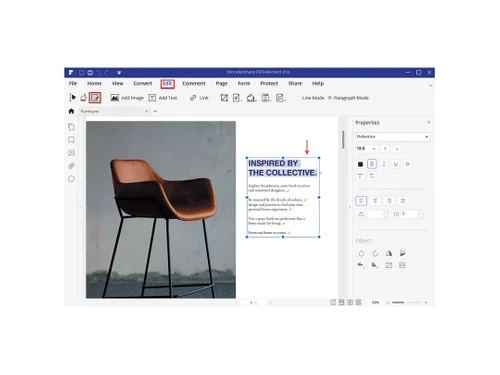The width and height of the screenshot is (500, 375).
Task: Open the comments sidebar panel
Action: (71, 153)
